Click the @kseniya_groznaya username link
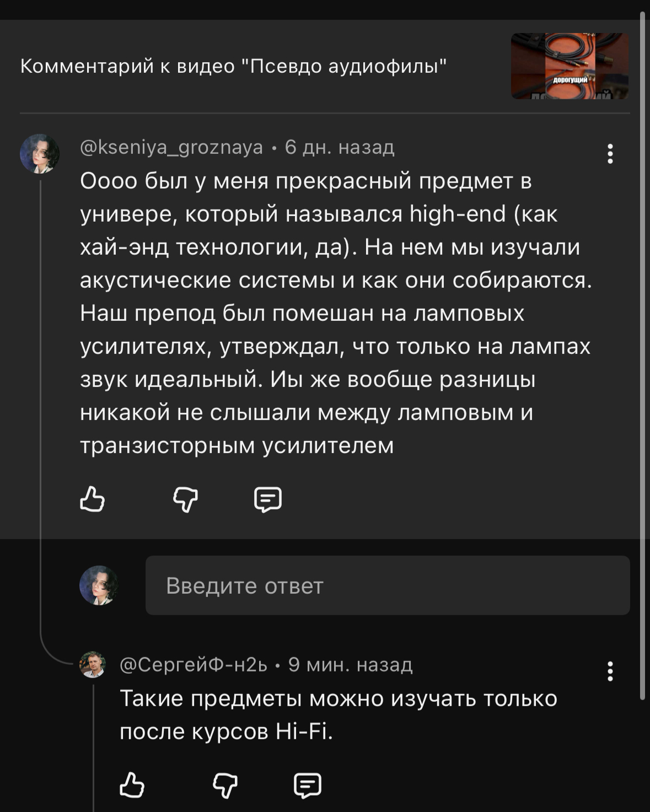 tap(171, 148)
